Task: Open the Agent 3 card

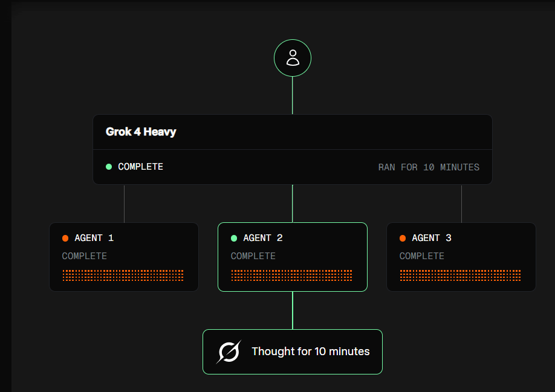Action: click(461, 257)
